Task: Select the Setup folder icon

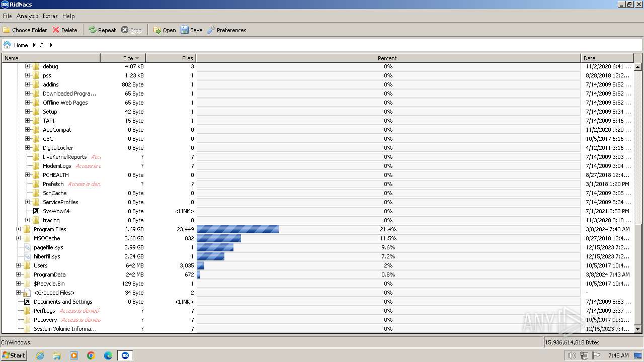Action: tap(36, 112)
